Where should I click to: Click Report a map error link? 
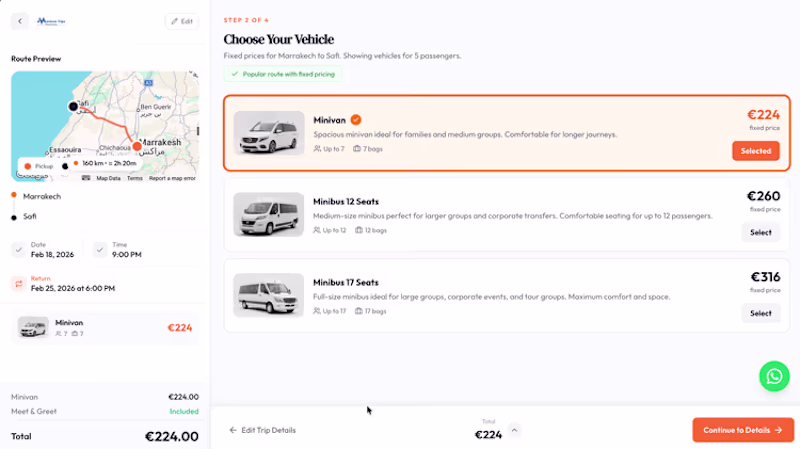[172, 178]
